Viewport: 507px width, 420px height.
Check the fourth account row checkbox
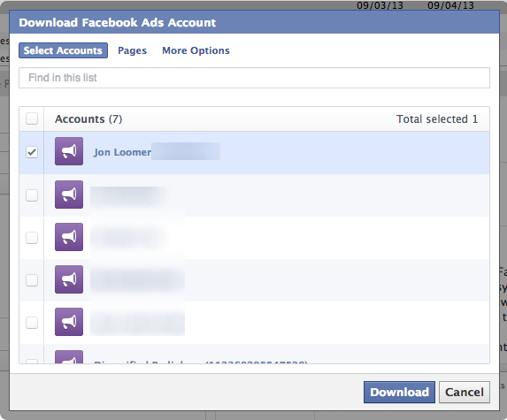click(x=32, y=280)
